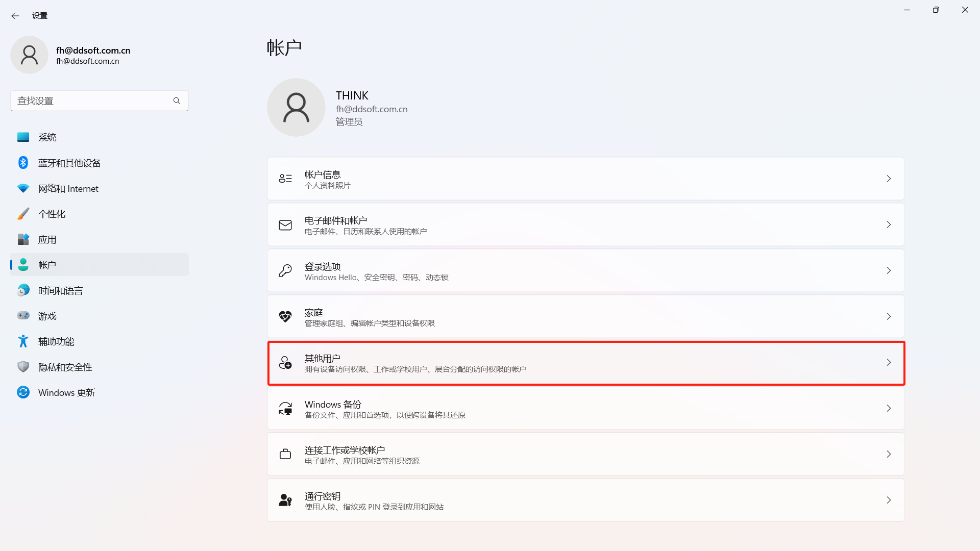Screen dimensions: 980x551
Task: Click the 系统 monitor icon
Action: (x=23, y=137)
